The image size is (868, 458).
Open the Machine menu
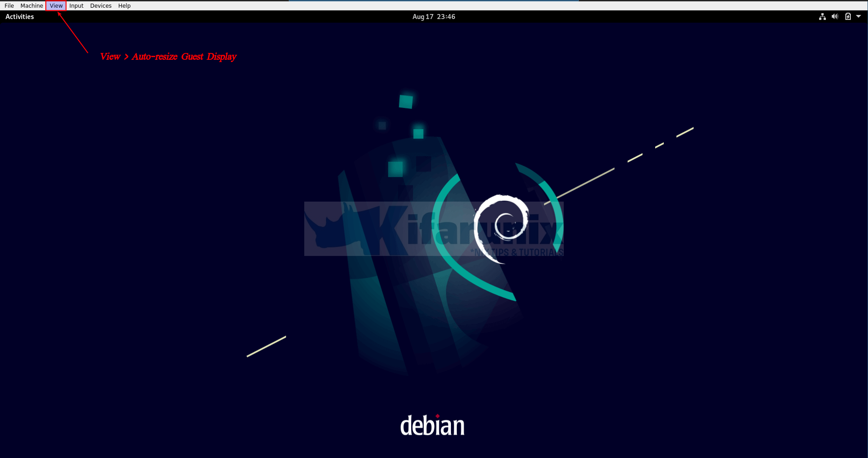(31, 5)
